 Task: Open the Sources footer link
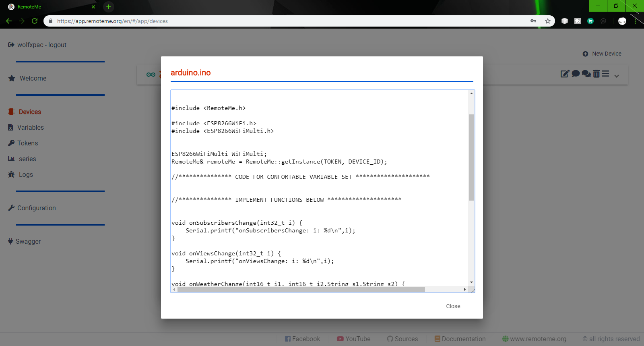pos(402,339)
